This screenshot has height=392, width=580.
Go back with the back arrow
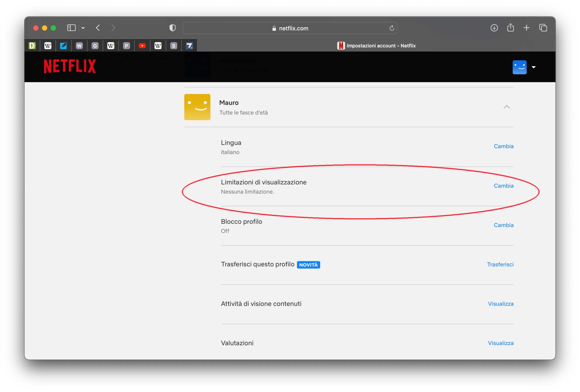click(x=98, y=28)
